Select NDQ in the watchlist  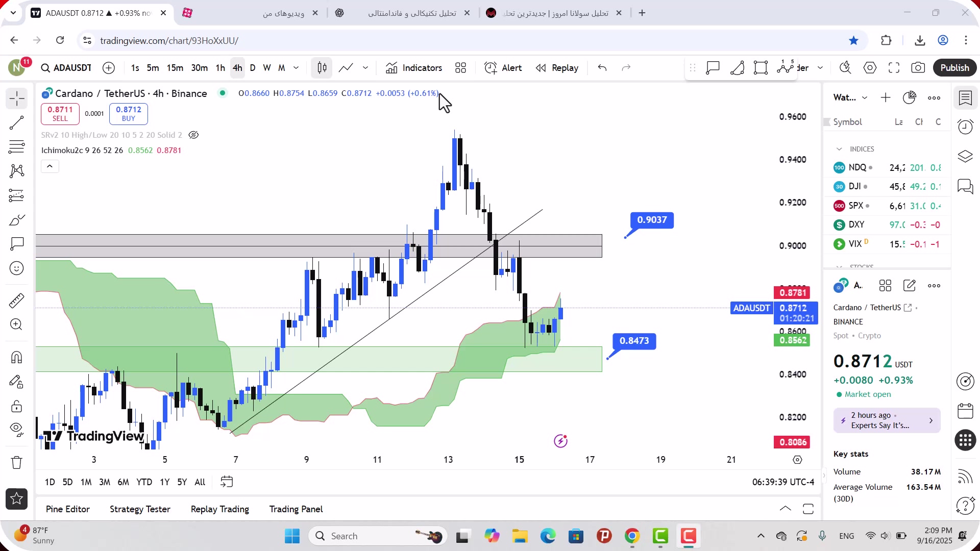click(x=887, y=167)
